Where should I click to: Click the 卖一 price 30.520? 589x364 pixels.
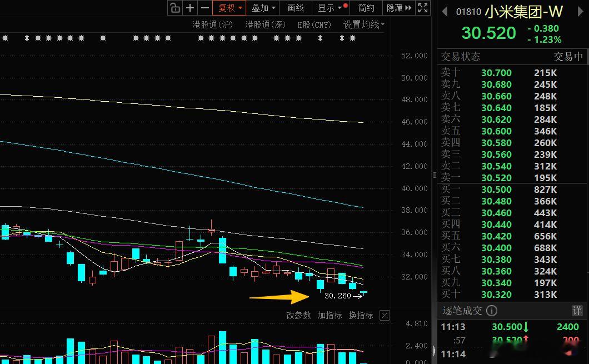(x=496, y=178)
